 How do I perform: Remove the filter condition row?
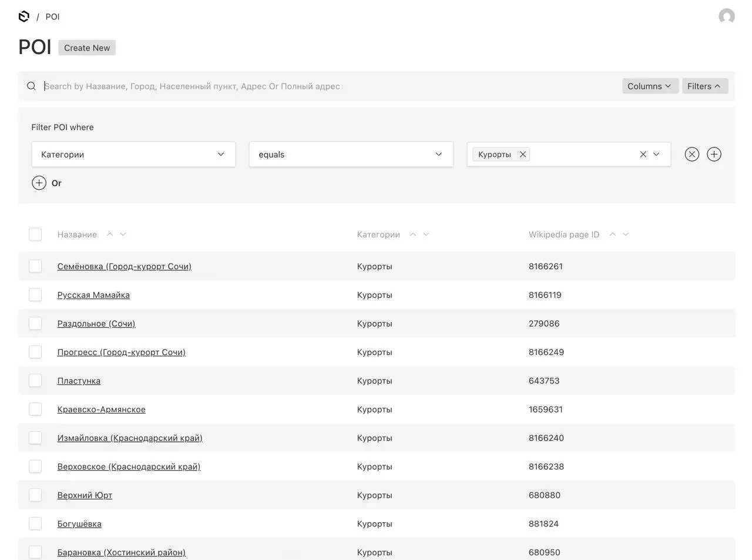692,155
